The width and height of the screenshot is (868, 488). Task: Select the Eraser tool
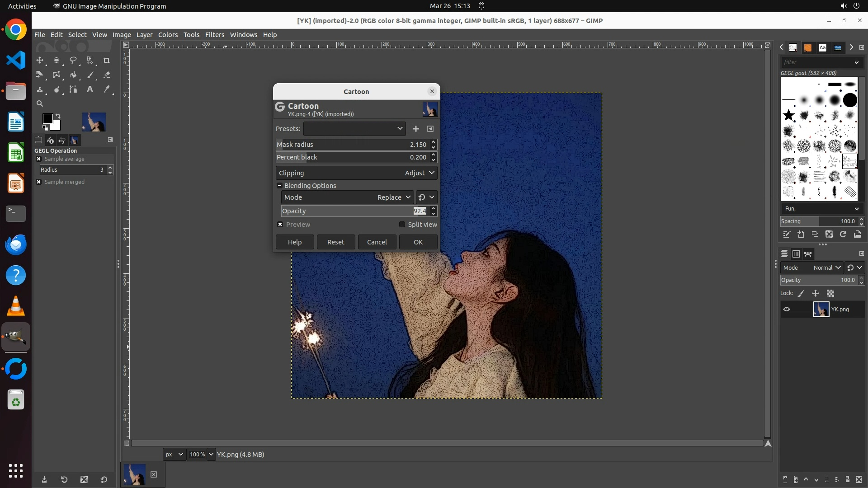coord(107,75)
